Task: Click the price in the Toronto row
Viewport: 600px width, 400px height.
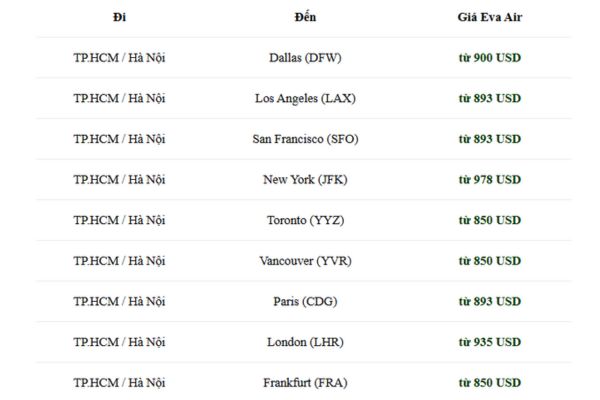Action: [x=489, y=220]
